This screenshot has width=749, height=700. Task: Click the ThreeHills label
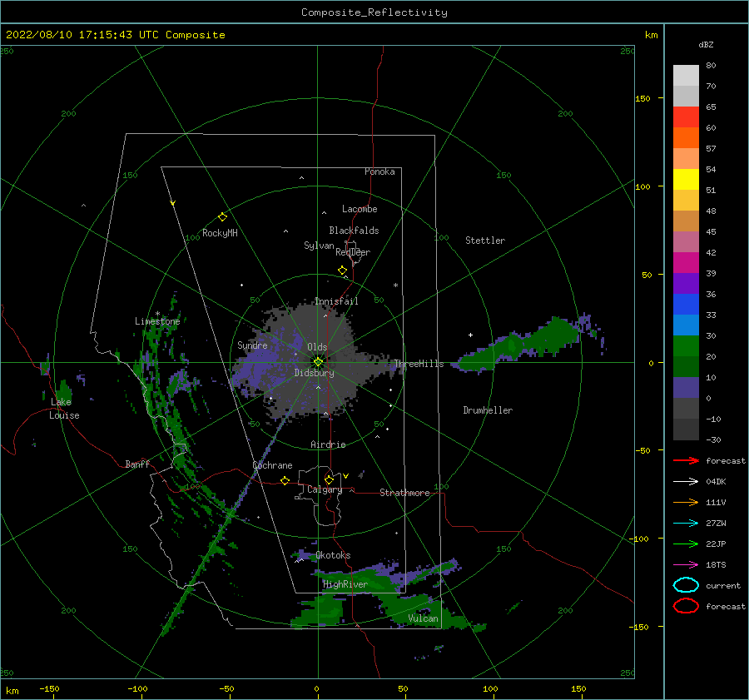(419, 364)
